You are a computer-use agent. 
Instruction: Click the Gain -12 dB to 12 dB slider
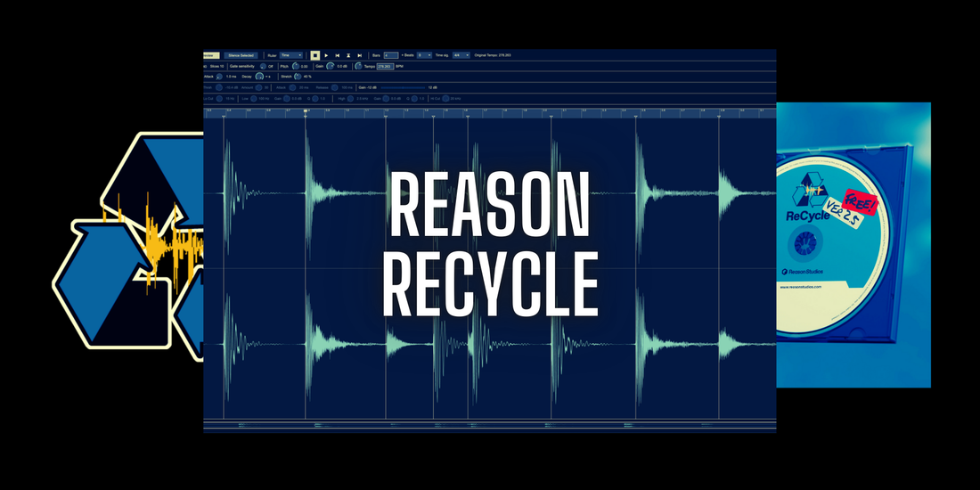tap(403, 87)
